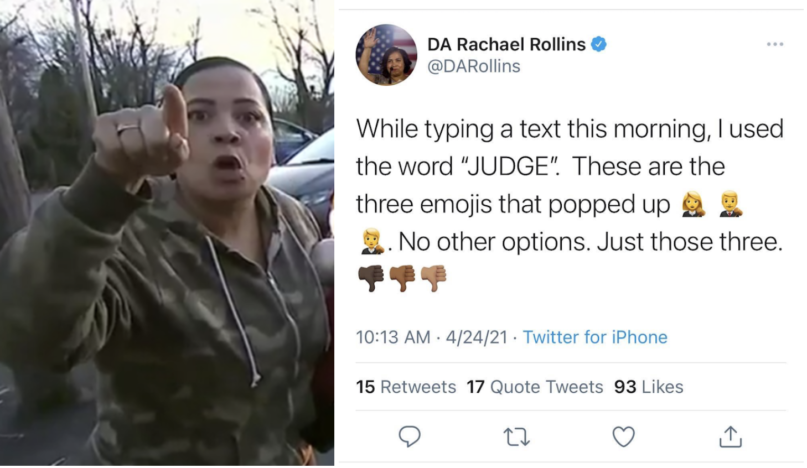Image resolution: width=807 pixels, height=468 pixels.
Task: Open the three-dot more options menu
Action: point(775,44)
